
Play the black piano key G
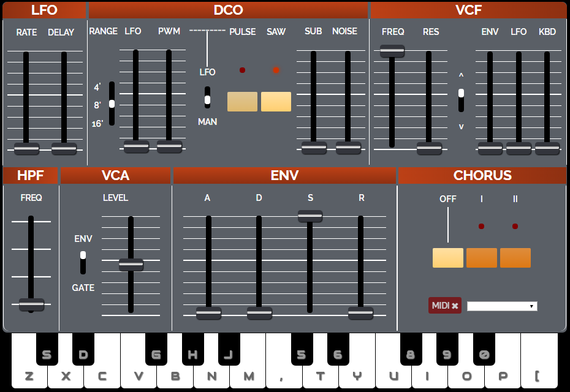tap(156, 349)
